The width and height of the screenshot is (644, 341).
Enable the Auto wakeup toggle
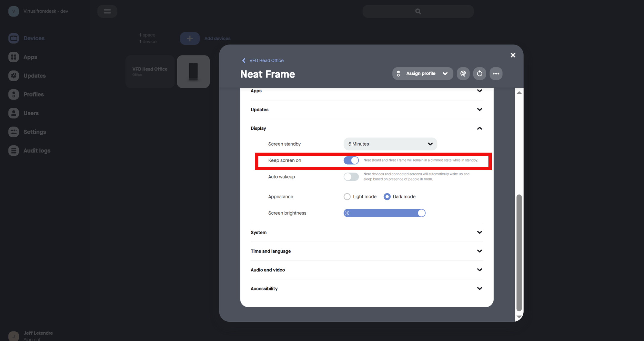pyautogui.click(x=351, y=177)
